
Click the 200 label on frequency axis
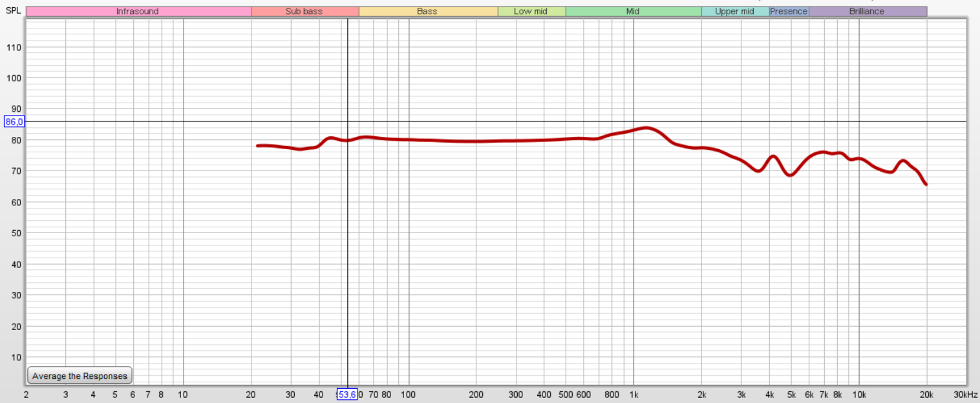(476, 395)
